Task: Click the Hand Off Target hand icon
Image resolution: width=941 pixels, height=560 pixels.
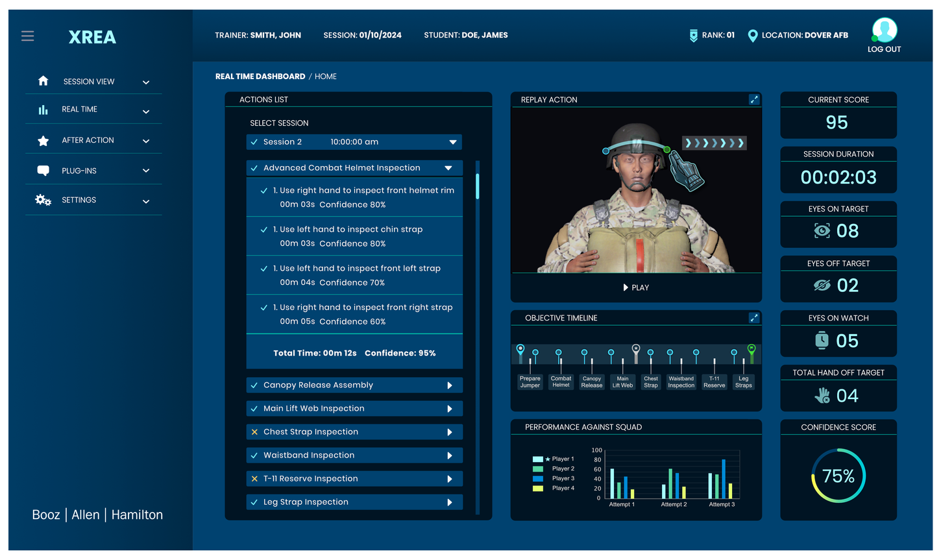Action: point(822,395)
